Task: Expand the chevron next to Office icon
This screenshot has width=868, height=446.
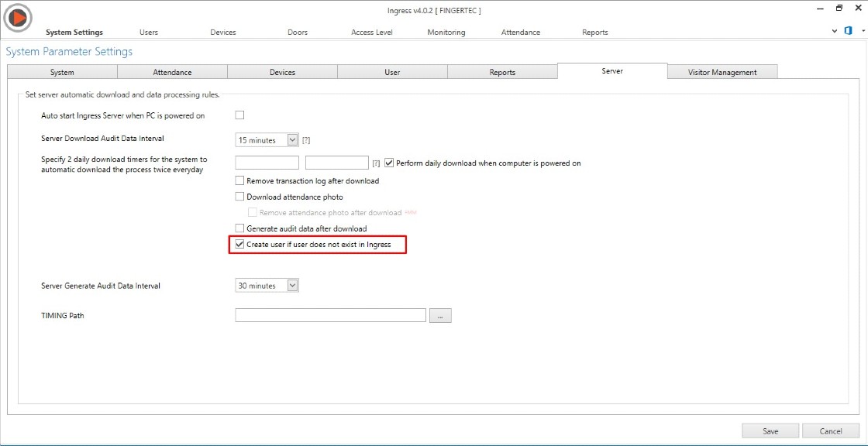Action: 835,31
